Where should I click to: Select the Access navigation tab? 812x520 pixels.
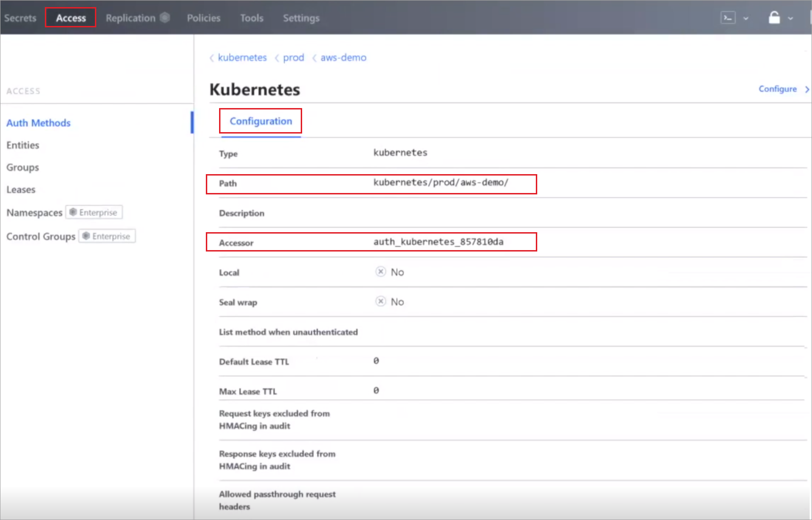tap(71, 18)
